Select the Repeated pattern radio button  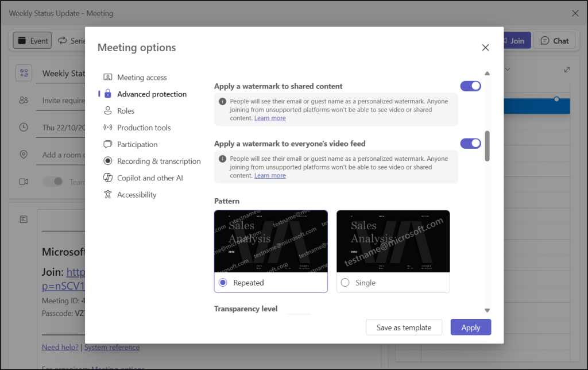click(x=223, y=283)
